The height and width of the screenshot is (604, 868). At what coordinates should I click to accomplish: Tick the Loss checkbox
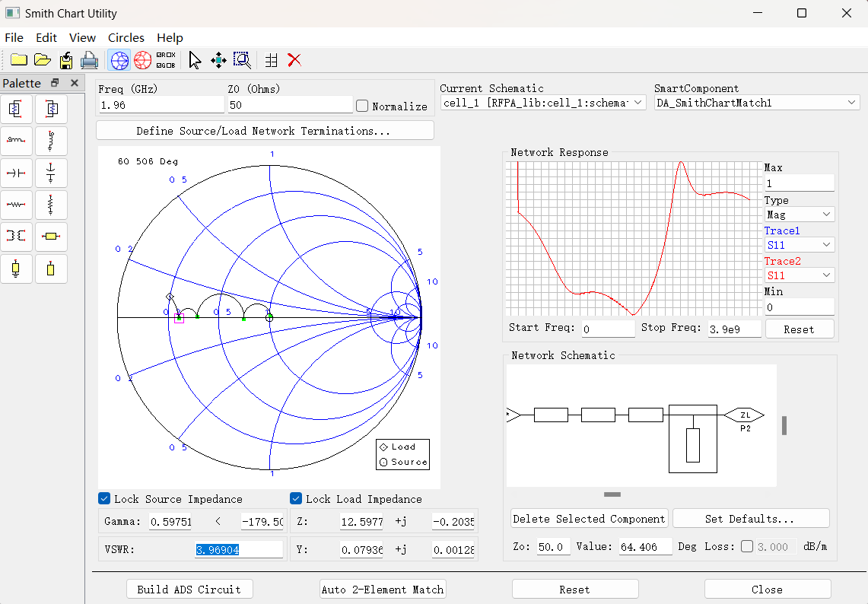coord(747,546)
